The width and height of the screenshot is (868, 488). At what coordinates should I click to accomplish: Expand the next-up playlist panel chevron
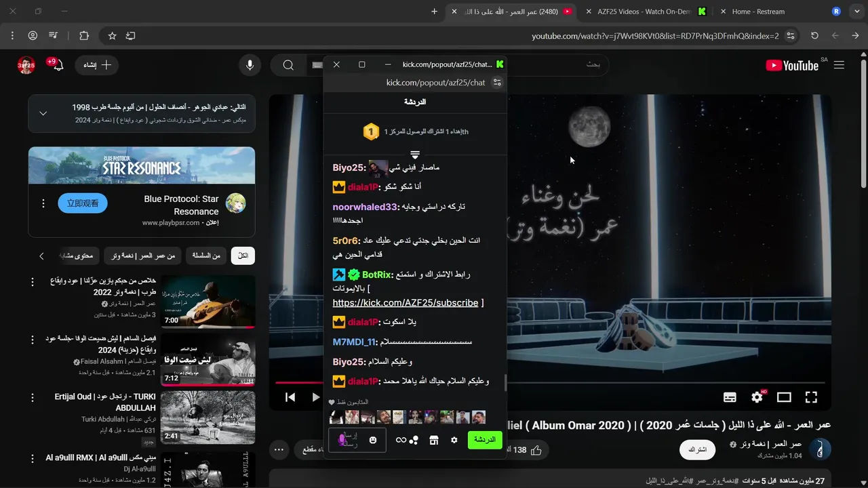[x=43, y=113]
